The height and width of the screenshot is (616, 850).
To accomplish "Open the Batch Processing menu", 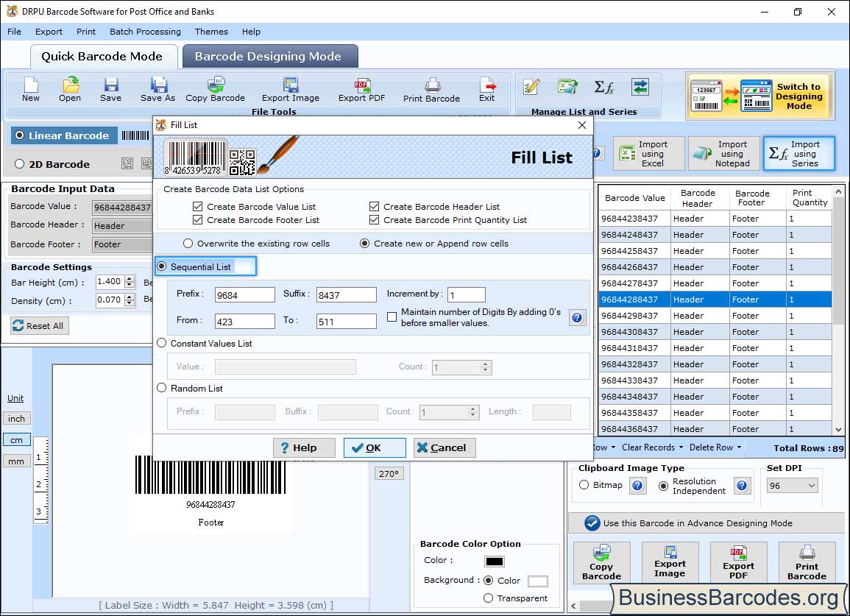I will tap(145, 32).
